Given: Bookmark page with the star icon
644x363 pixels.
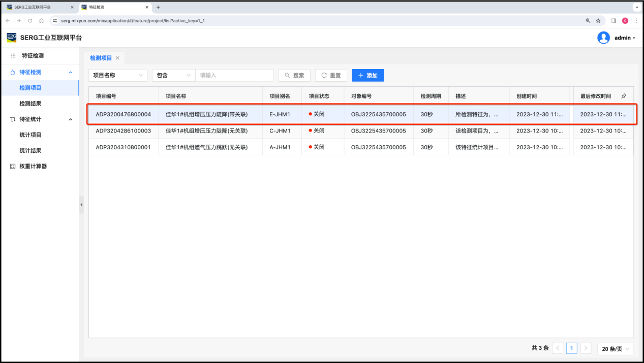Looking at the screenshot, I should coord(598,21).
